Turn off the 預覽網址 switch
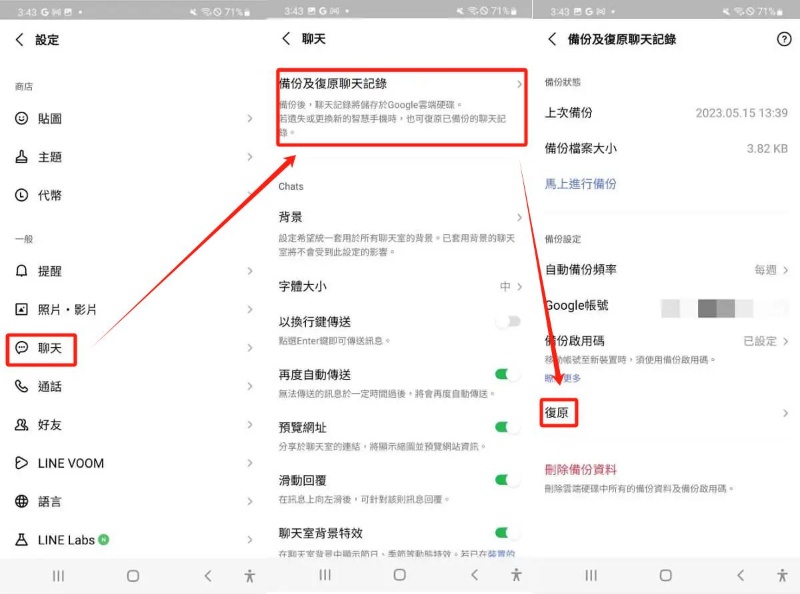800x594 pixels. click(x=508, y=427)
